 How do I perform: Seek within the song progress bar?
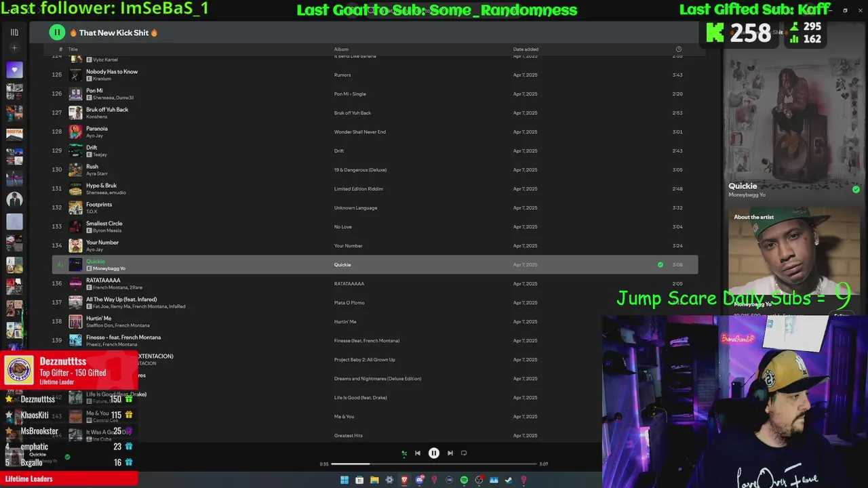pos(434,464)
